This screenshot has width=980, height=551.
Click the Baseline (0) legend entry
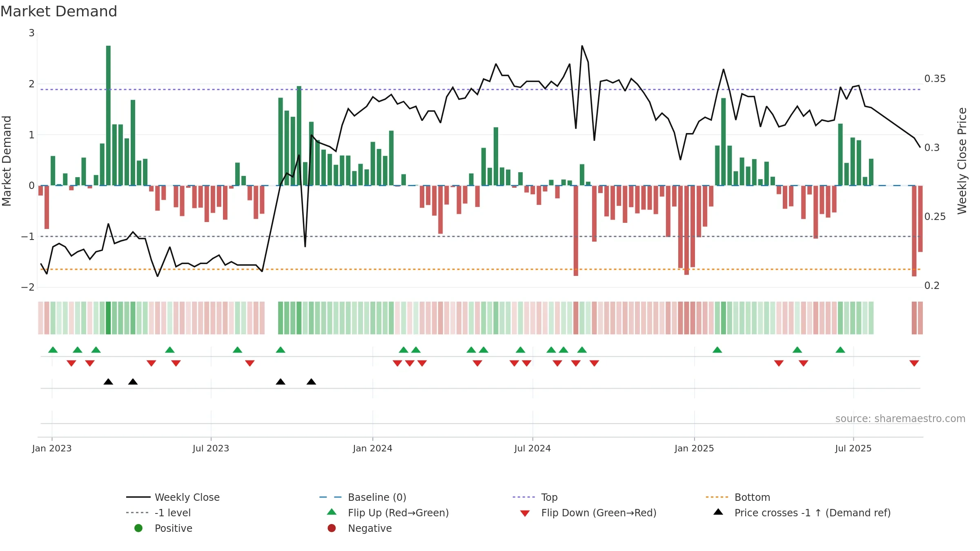click(363, 497)
